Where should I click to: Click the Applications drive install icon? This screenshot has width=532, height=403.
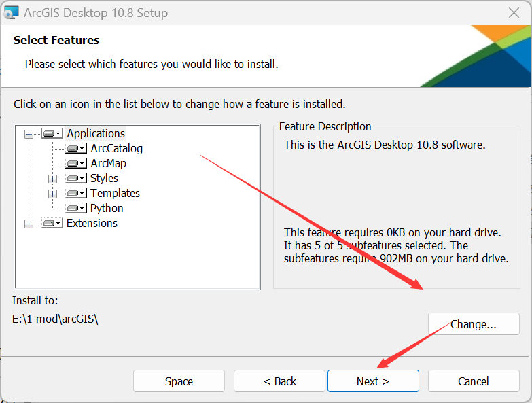pos(52,134)
